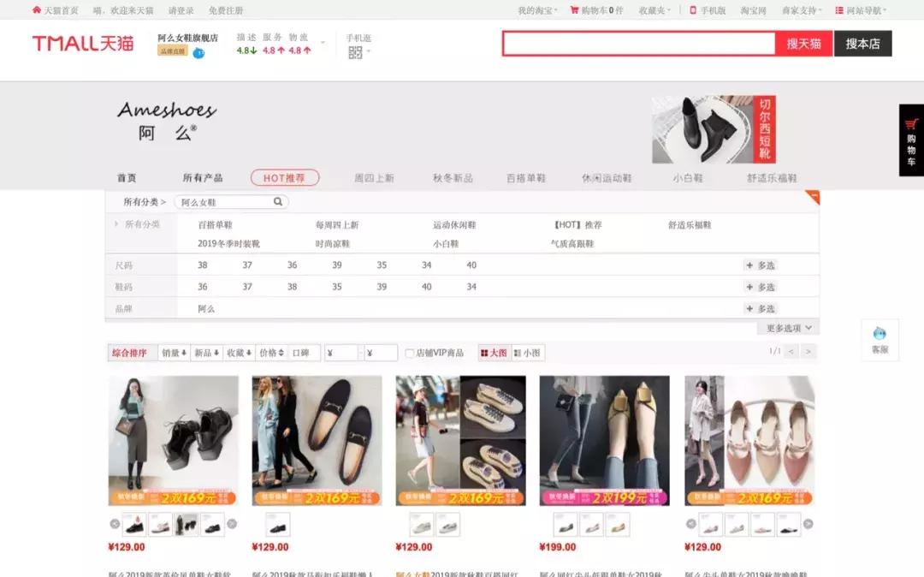Open the 周四上新 tab

coord(374,177)
